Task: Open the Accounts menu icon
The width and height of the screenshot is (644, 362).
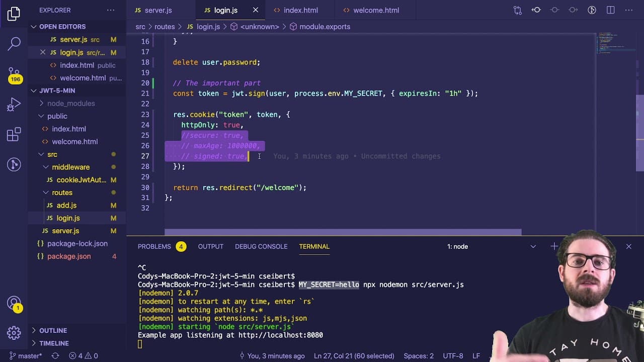Action: coord(14,303)
